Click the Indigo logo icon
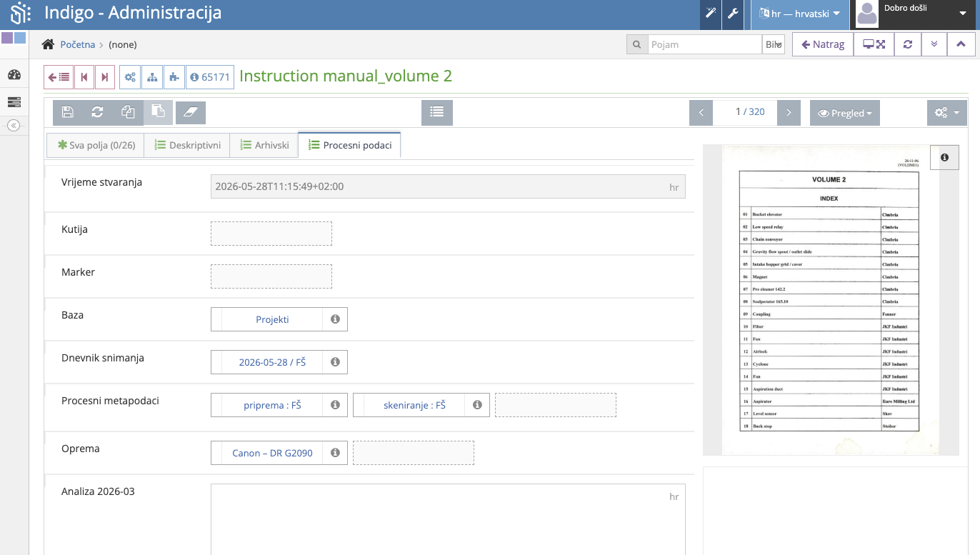This screenshot has height=555, width=980. pyautogui.click(x=21, y=14)
